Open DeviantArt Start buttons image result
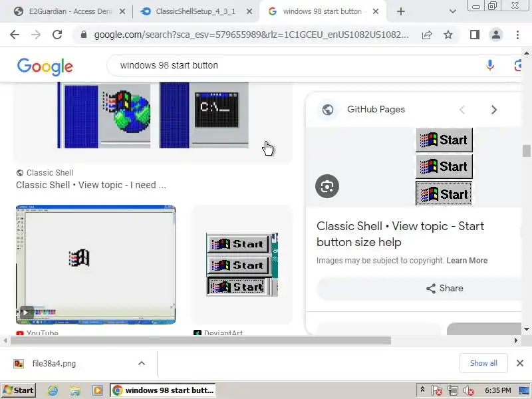532x399 pixels. (x=242, y=265)
